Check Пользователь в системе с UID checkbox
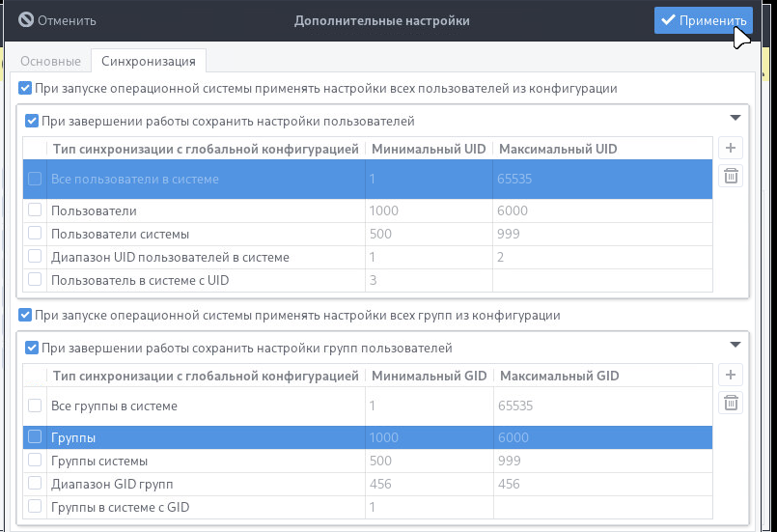This screenshot has height=532, width=777. pos(35,280)
